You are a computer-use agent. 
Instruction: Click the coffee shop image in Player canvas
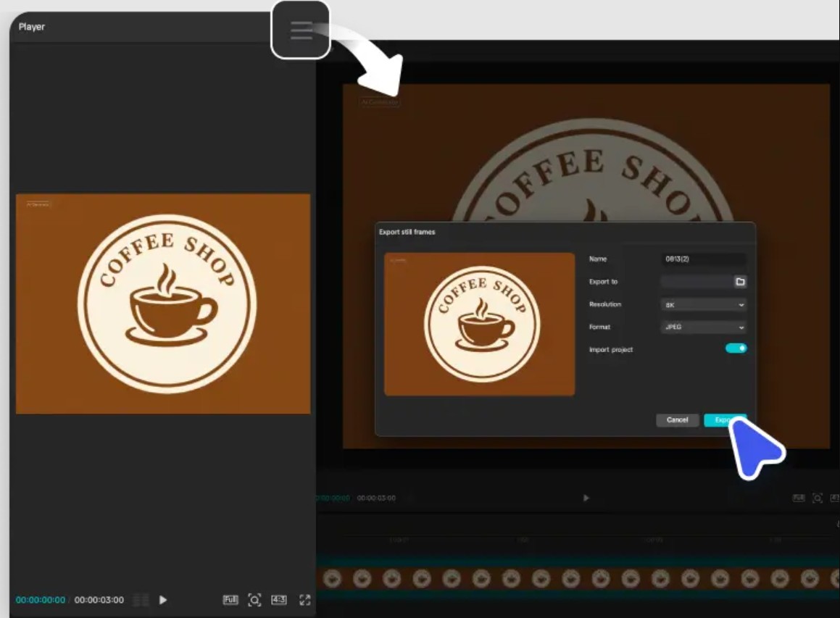tap(163, 304)
